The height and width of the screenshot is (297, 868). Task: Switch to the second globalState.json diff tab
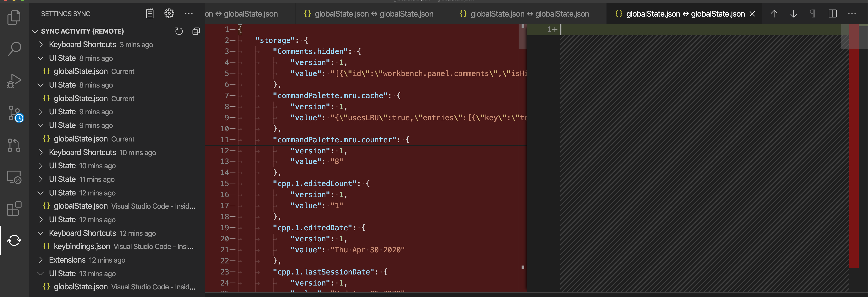373,14
